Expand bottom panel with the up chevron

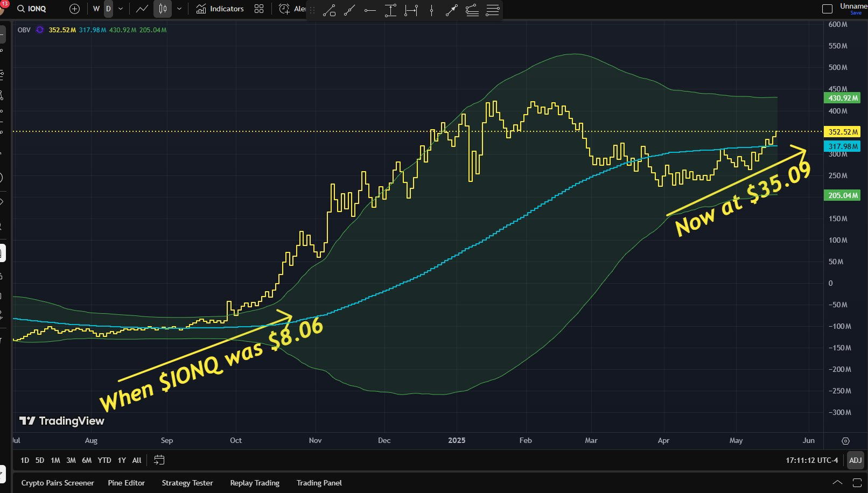click(837, 483)
